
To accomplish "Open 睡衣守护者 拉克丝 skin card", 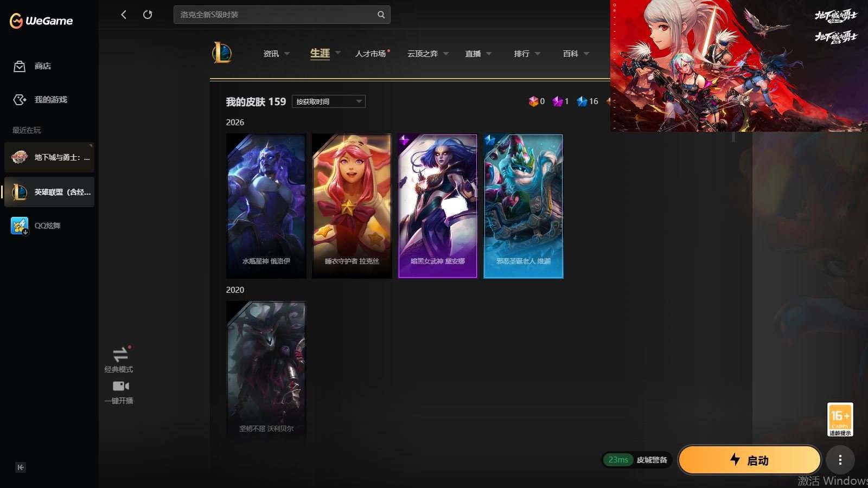I will tap(352, 206).
